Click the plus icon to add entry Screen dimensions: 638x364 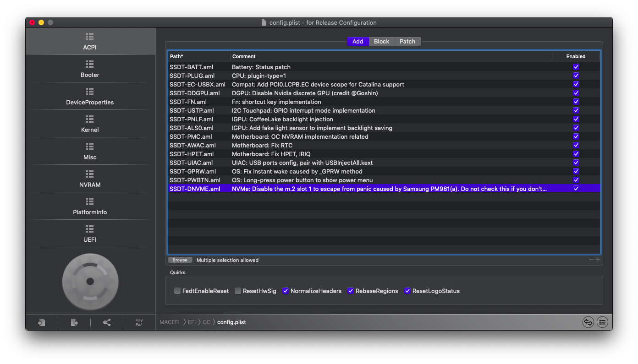point(598,260)
